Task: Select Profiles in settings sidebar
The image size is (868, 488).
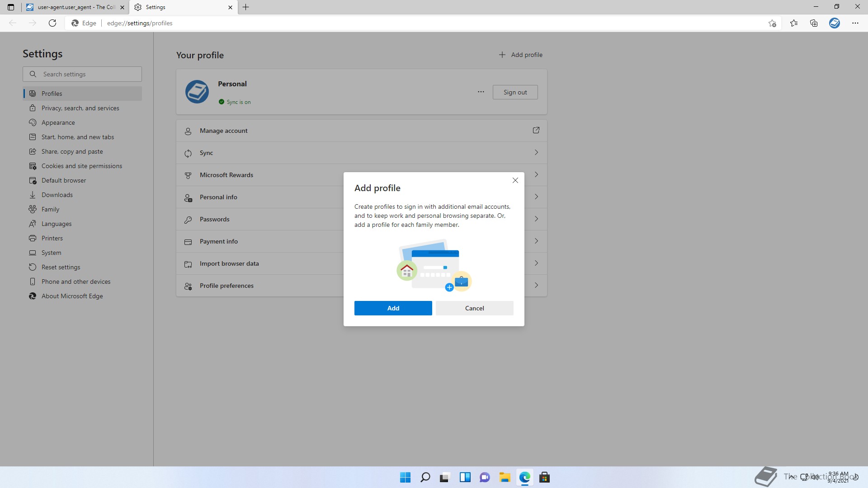Action: tap(82, 94)
